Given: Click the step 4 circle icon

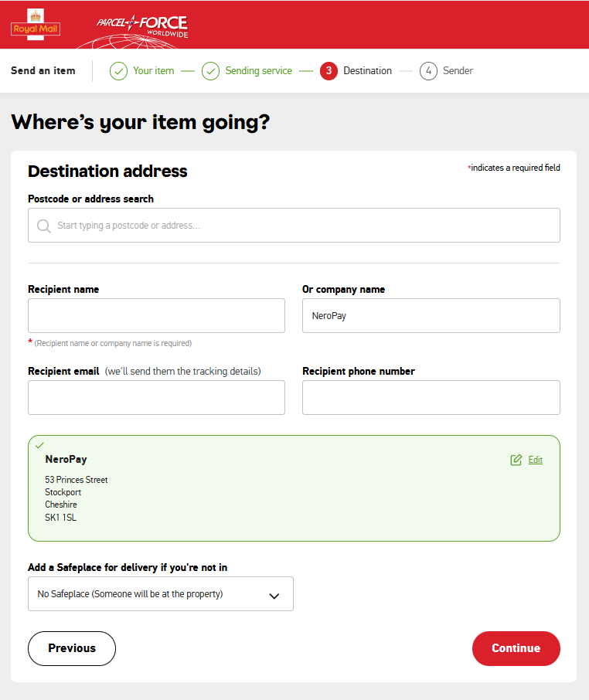Looking at the screenshot, I should (428, 71).
